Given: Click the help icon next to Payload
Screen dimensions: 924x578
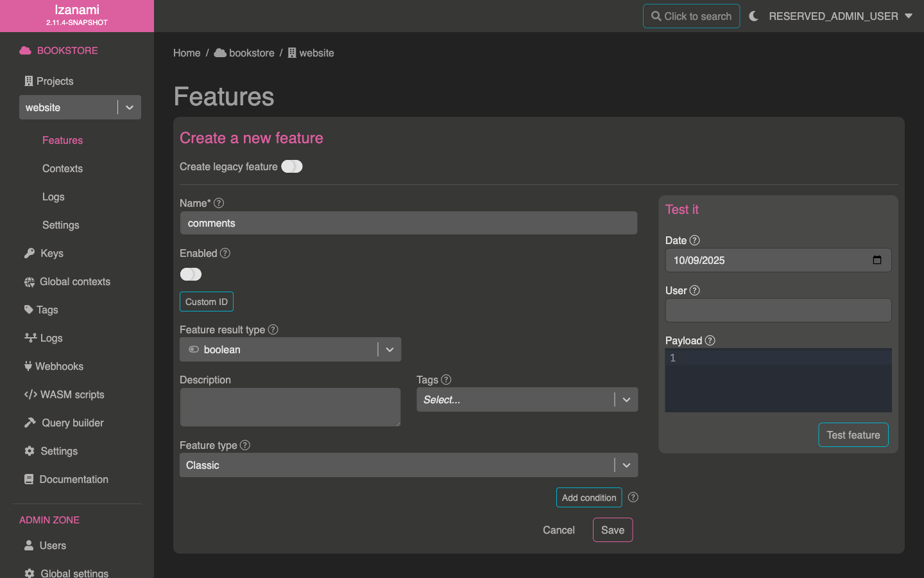Looking at the screenshot, I should coord(710,340).
